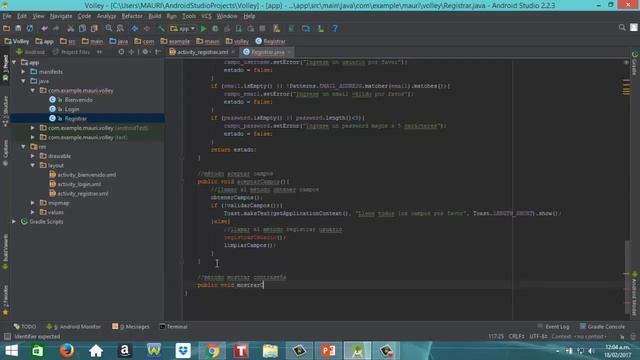640x360 pixels.
Task: Collapse the java folder arrow
Action: tap(23, 81)
